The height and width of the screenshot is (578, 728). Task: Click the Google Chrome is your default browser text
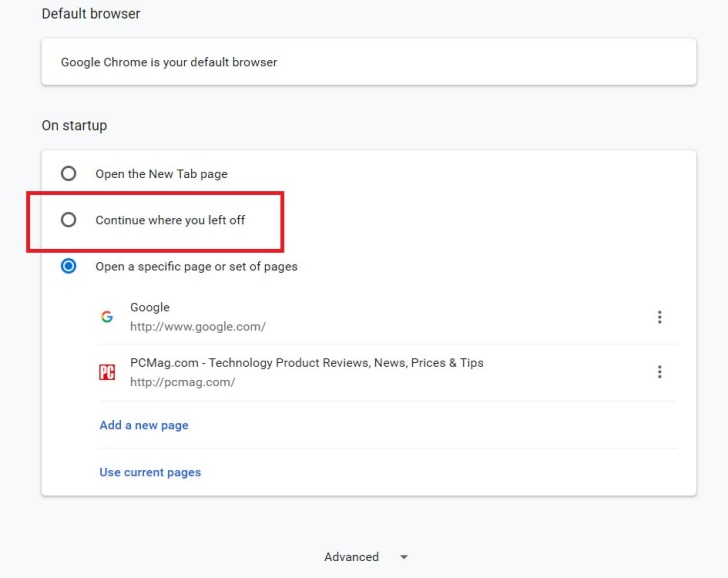(169, 62)
